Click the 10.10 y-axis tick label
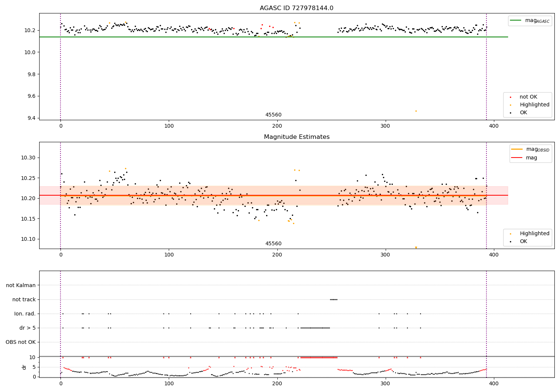The height and width of the screenshot is (392, 560). [28, 239]
